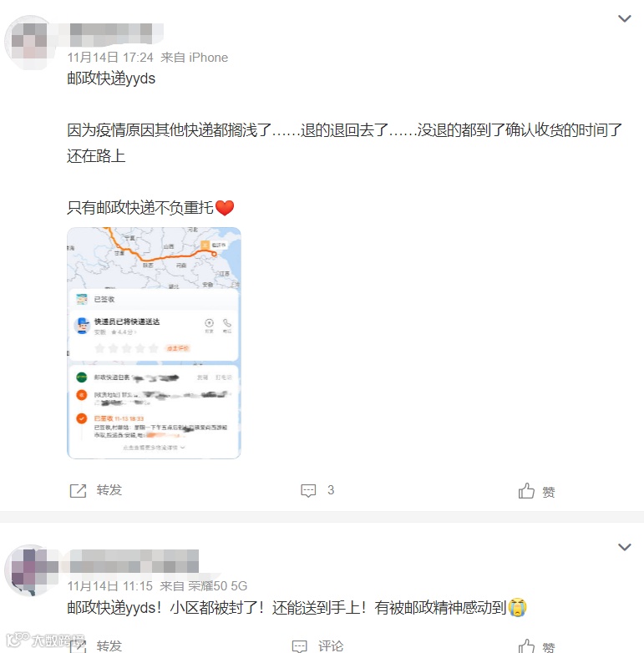Screen dimensions: 644x653
Task: Click the 11月14日 11:15 timestamp
Action: [110, 586]
